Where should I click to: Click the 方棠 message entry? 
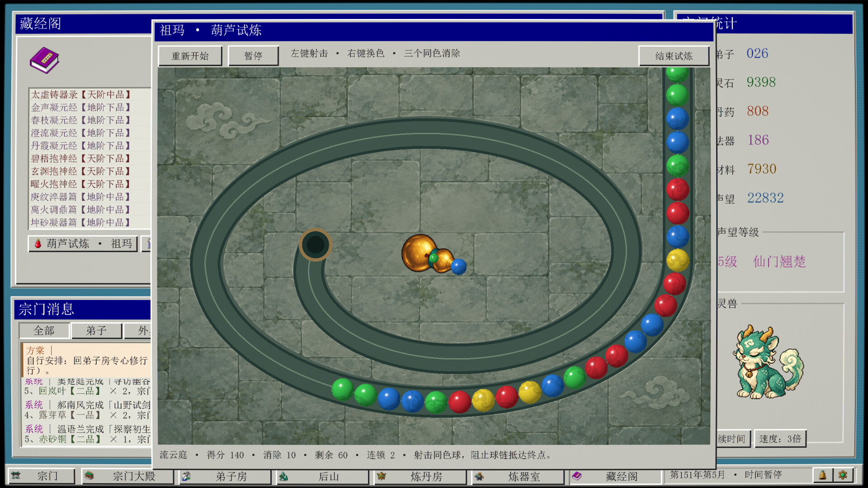pos(87,360)
